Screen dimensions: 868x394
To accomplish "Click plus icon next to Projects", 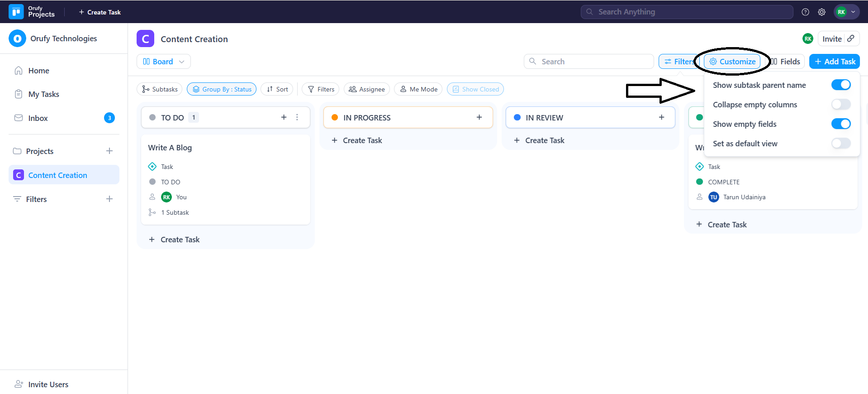I will pyautogui.click(x=109, y=151).
